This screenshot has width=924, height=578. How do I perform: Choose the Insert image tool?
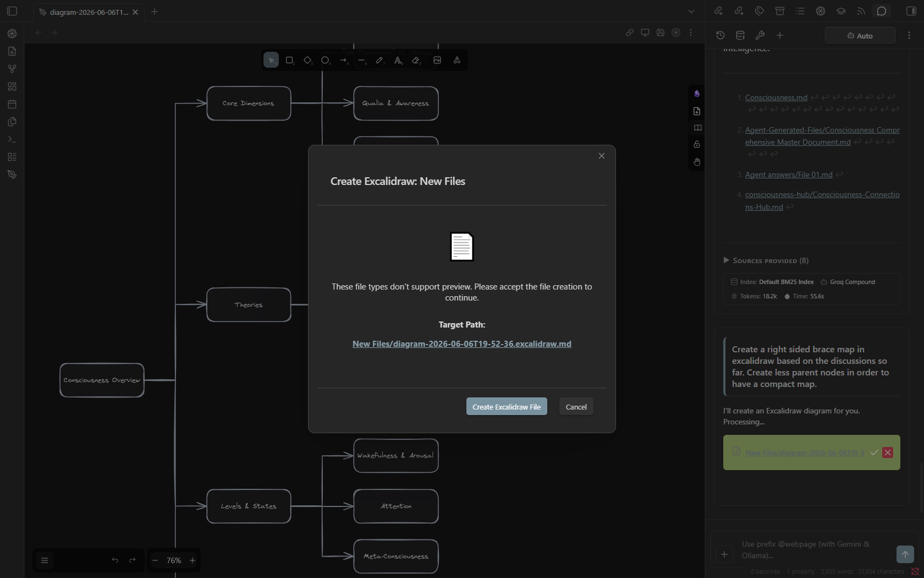click(437, 60)
